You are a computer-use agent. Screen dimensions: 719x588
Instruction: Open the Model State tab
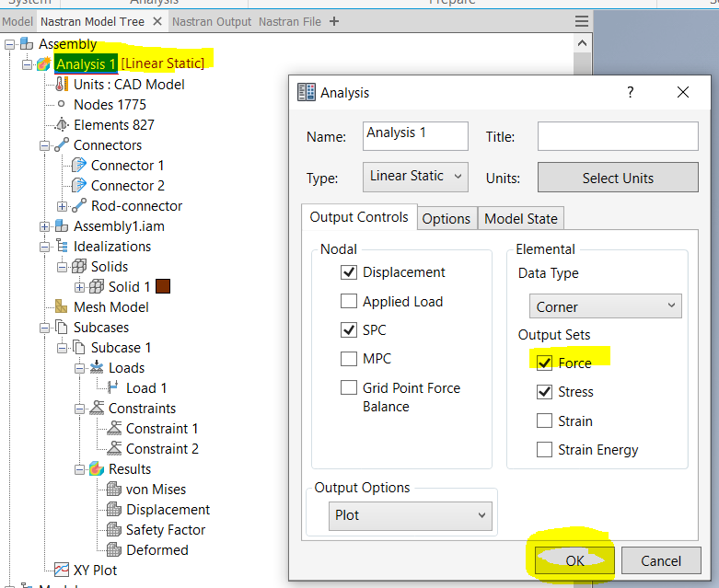tap(521, 219)
